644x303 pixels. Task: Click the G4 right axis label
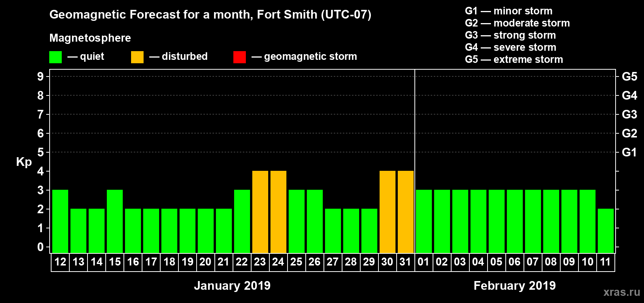[629, 95]
